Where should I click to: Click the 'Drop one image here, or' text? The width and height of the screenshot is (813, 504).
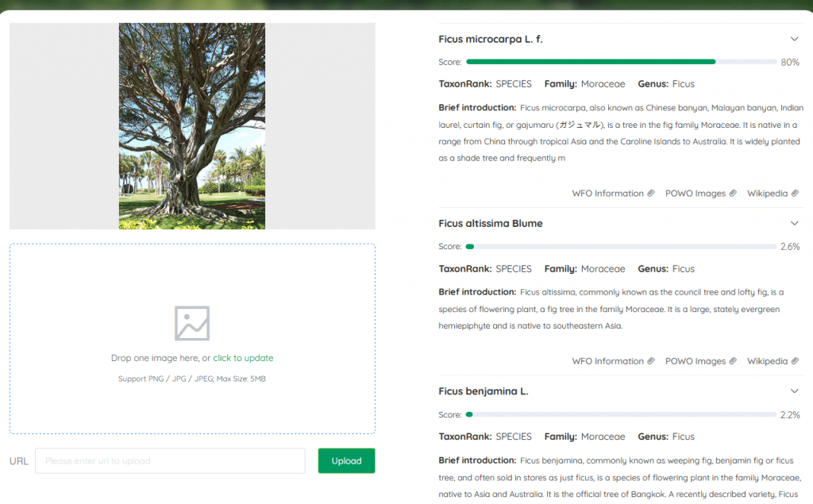(x=160, y=358)
